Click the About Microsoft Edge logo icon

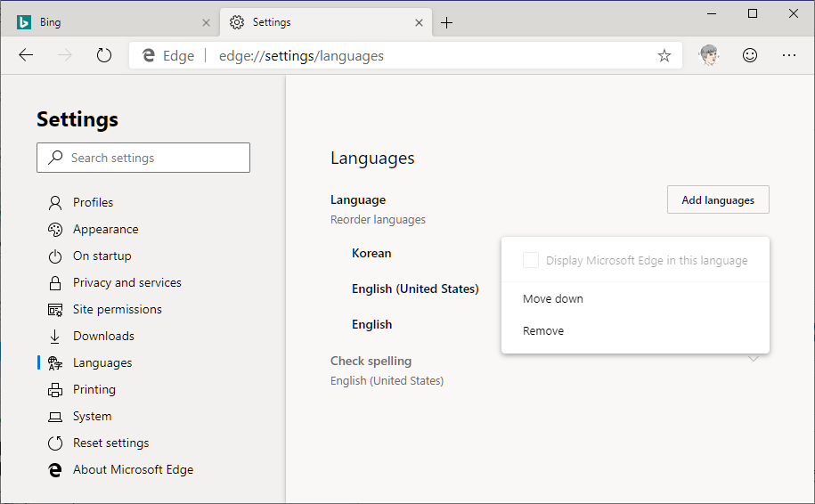coord(55,470)
